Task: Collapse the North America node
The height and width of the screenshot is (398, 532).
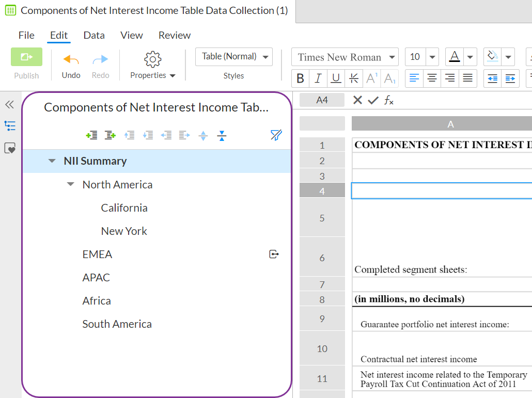Action: pos(70,184)
